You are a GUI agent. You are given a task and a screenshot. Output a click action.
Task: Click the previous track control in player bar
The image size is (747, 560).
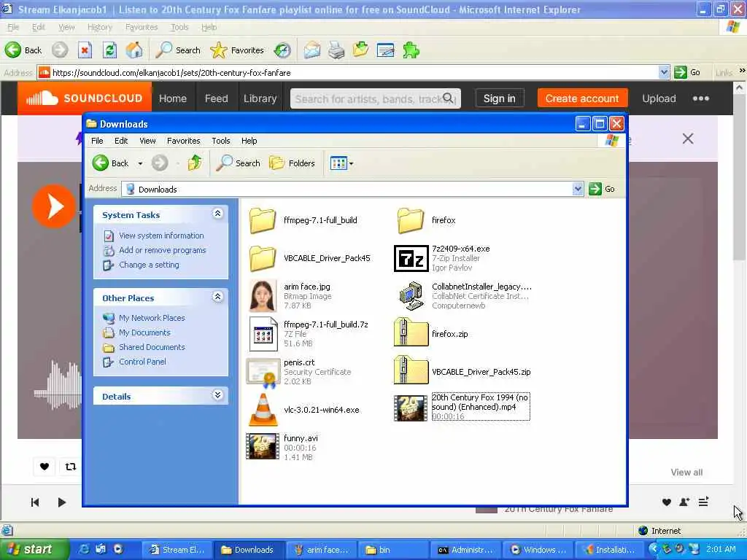35,502
